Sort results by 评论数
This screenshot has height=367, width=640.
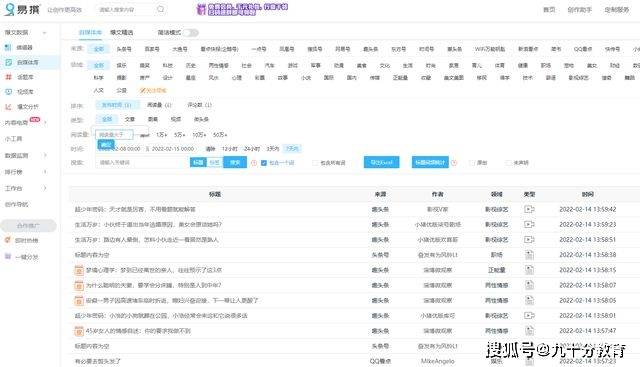[x=200, y=105]
